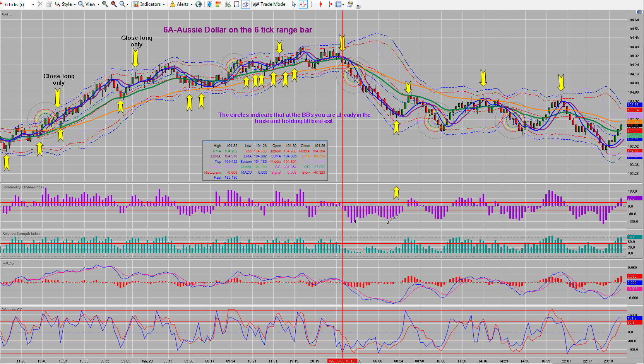The height and width of the screenshot is (364, 644).
Task: Toggle the highlighted blue swirl icon
Action: 245,4
